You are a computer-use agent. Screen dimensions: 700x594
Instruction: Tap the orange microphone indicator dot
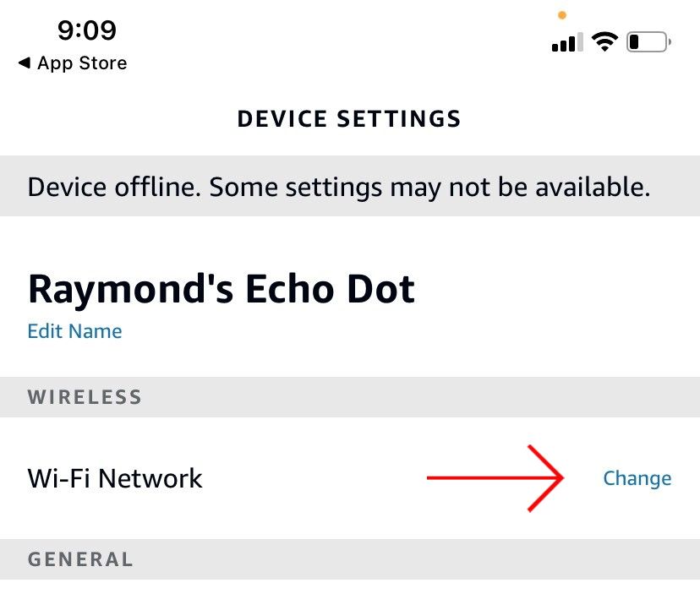562,15
